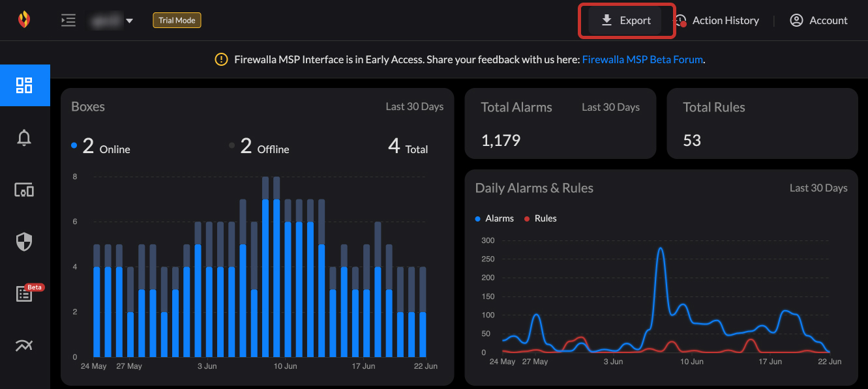Open Action History
The height and width of the screenshot is (389, 868).
tap(717, 20)
